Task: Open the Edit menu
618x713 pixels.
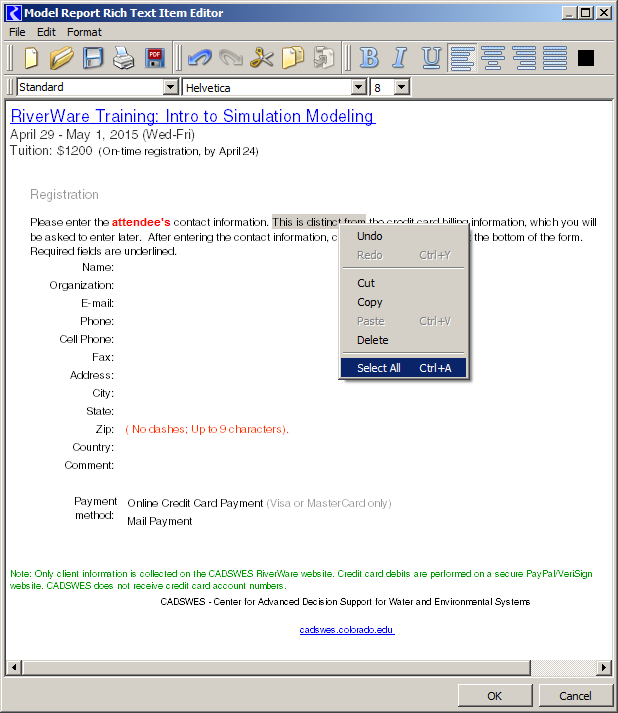Action: pyautogui.click(x=46, y=32)
